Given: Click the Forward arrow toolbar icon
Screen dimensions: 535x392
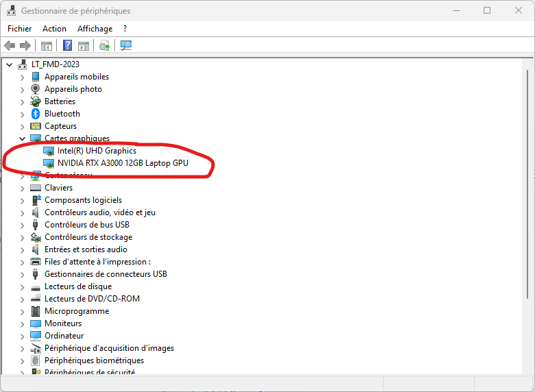Looking at the screenshot, I should (x=25, y=46).
